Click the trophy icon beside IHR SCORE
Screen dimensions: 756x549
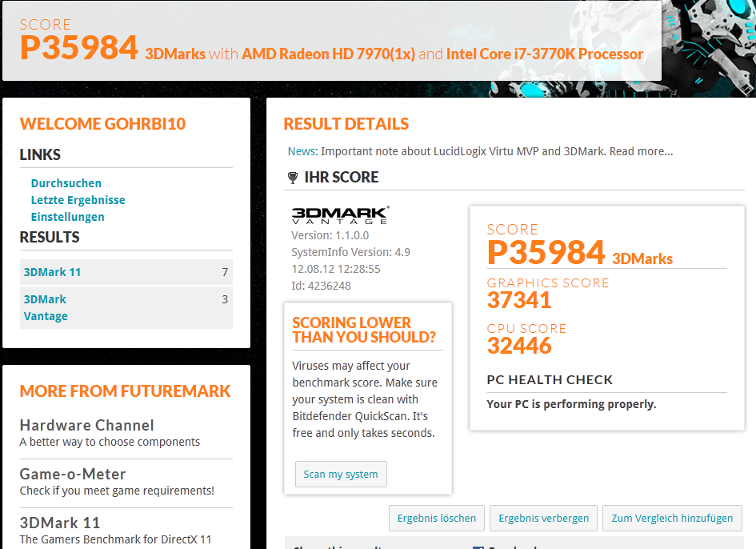tap(292, 178)
